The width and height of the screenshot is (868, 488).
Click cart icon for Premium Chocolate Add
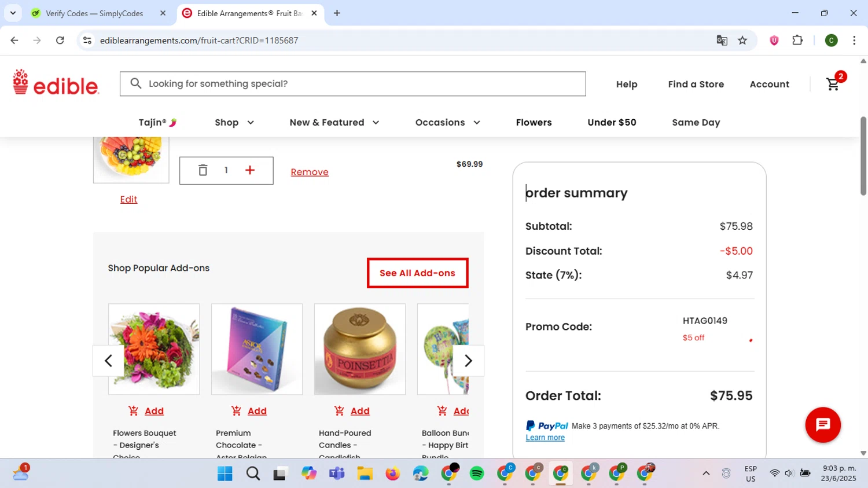(236, 411)
